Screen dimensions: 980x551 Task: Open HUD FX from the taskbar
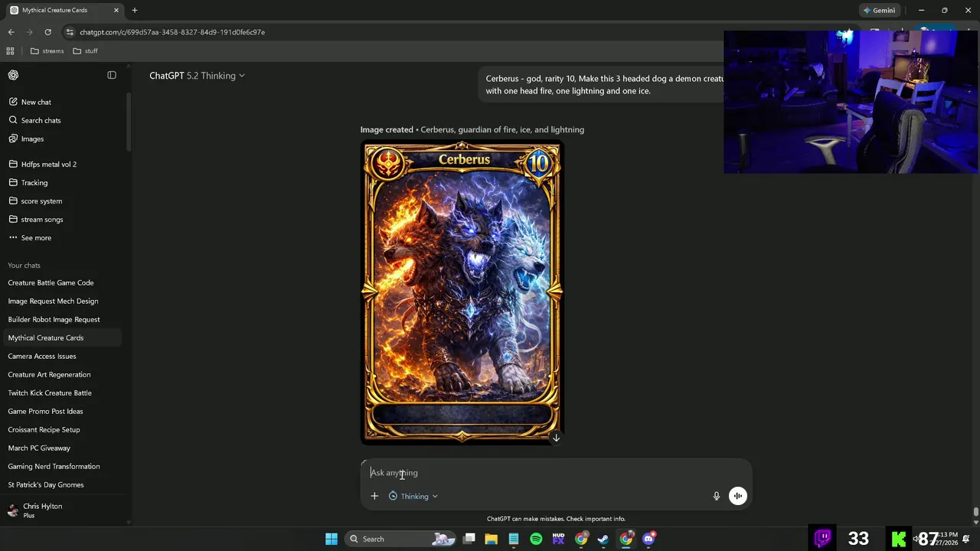click(x=558, y=539)
